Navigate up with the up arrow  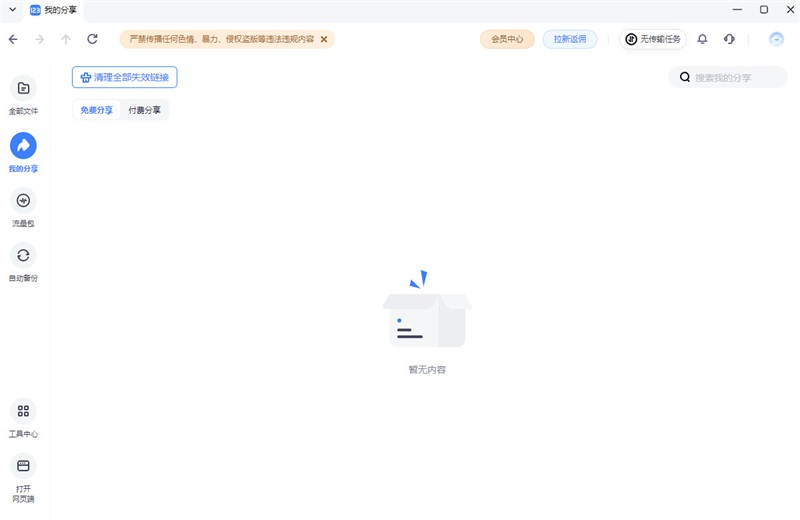tap(66, 39)
